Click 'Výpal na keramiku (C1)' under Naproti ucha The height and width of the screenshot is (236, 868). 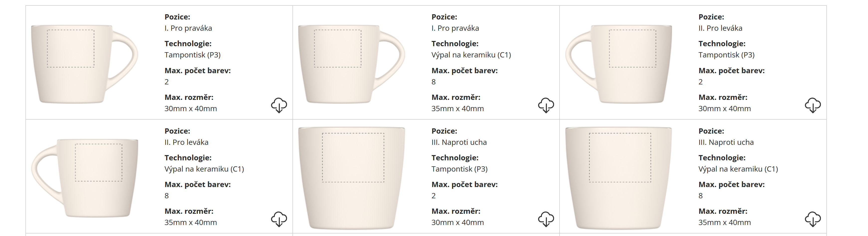point(738,169)
